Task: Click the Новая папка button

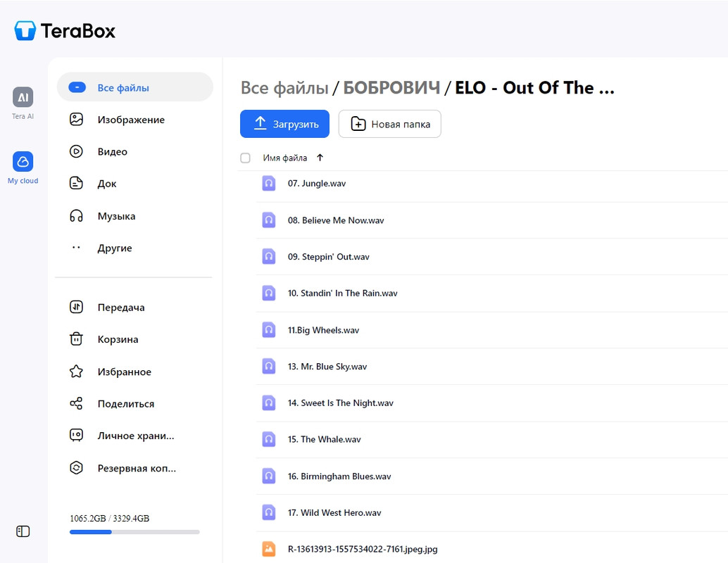Action: [x=389, y=124]
